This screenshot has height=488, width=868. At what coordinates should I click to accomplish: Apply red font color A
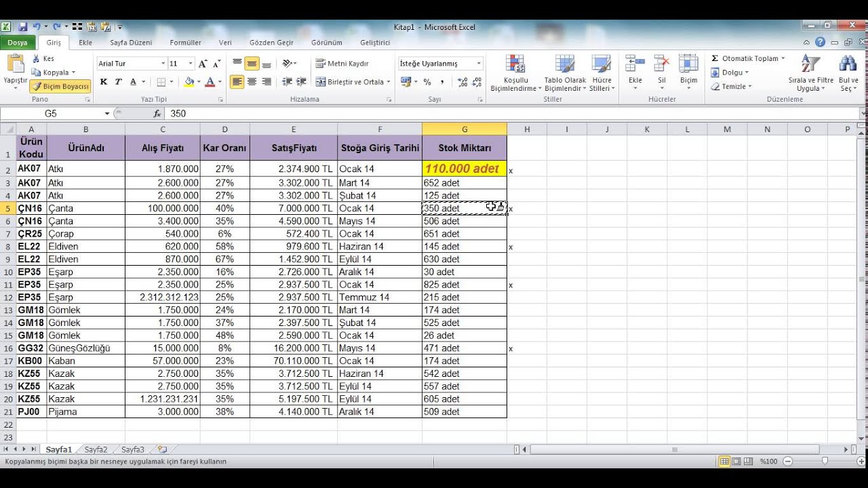pos(210,82)
